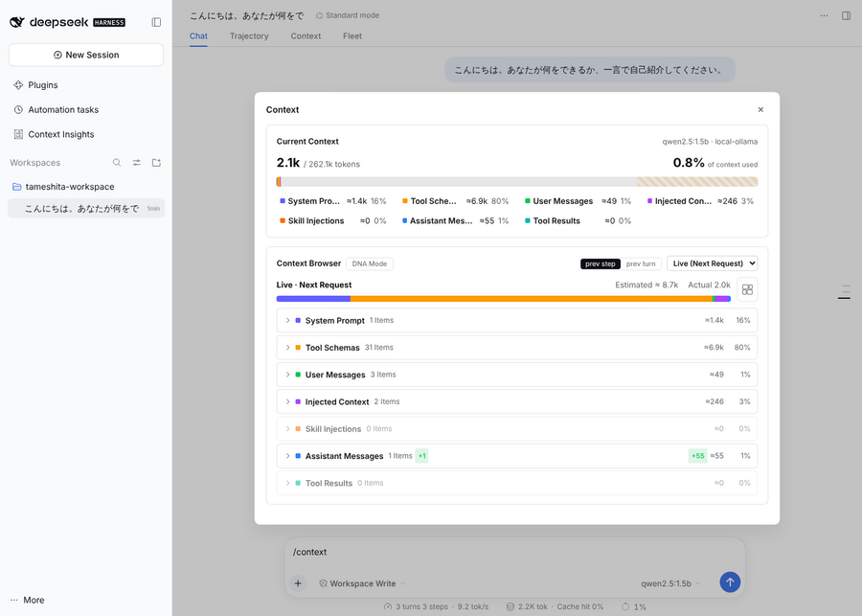Click the +1 badge on Assistant Messages
The image size is (862, 616).
(421, 456)
